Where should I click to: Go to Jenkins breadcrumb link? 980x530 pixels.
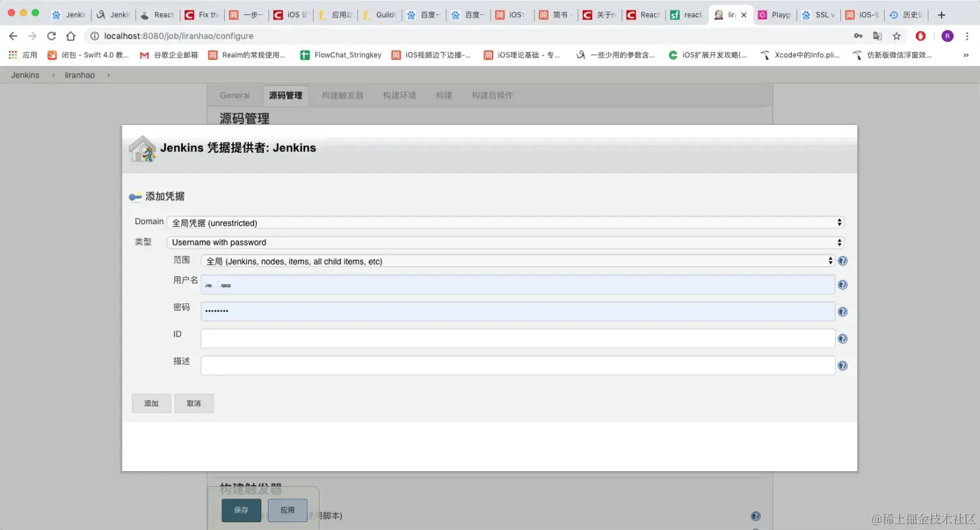(25, 75)
